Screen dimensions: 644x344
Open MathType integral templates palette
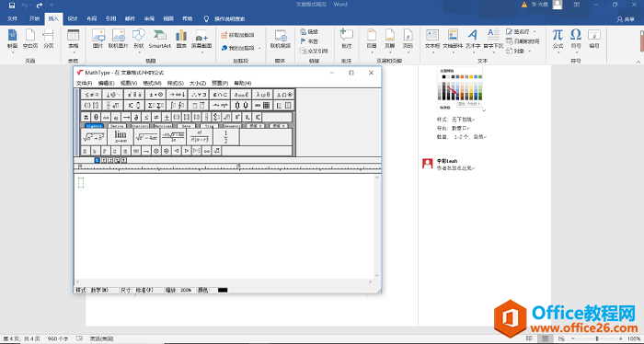tap(177, 105)
